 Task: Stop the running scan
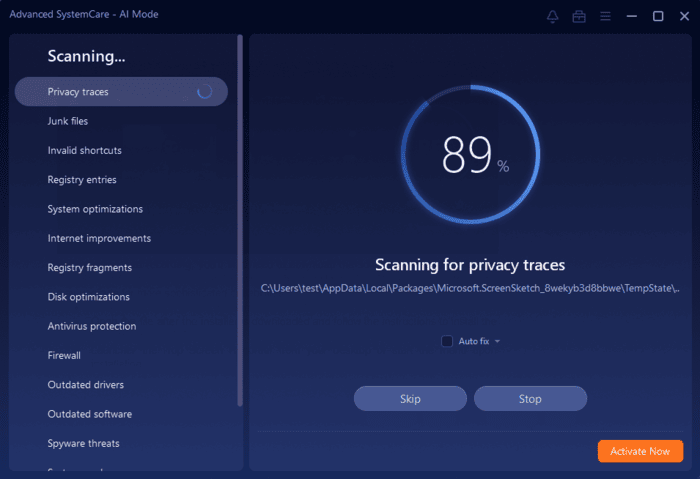[530, 399]
